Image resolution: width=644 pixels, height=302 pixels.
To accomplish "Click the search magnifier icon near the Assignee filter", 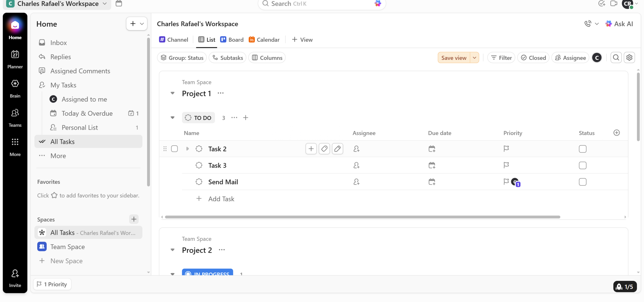I will (616, 58).
